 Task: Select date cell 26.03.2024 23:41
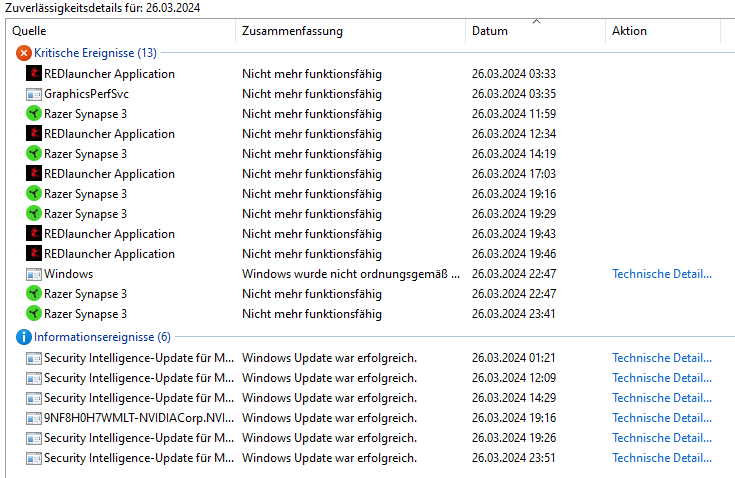point(513,314)
